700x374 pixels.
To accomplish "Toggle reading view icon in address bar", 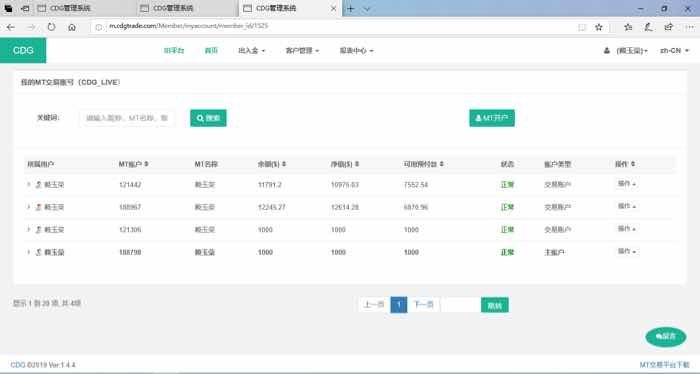I will click(x=582, y=27).
